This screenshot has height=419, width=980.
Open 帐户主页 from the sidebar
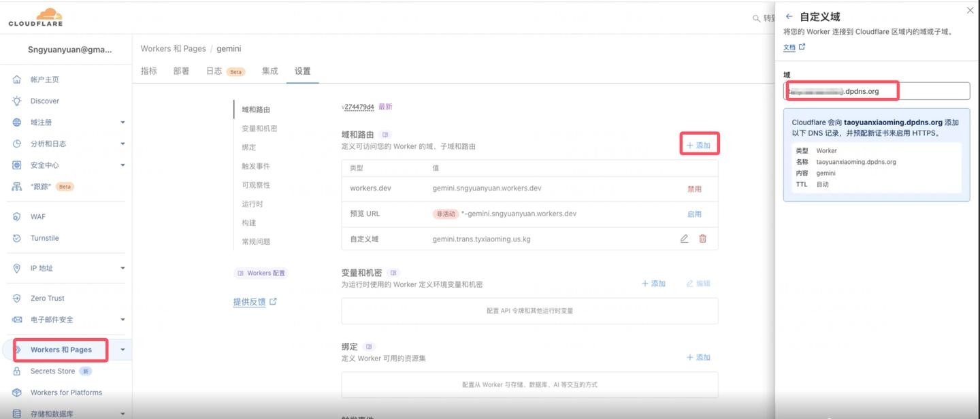pos(44,80)
